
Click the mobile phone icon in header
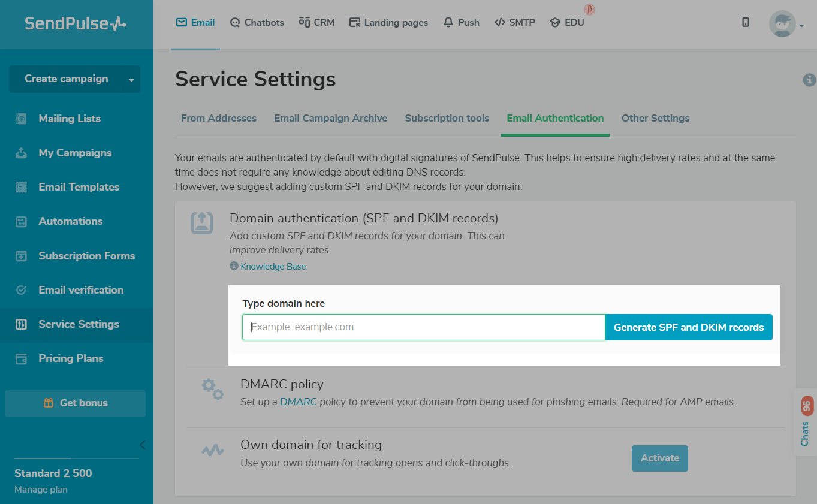pos(746,23)
